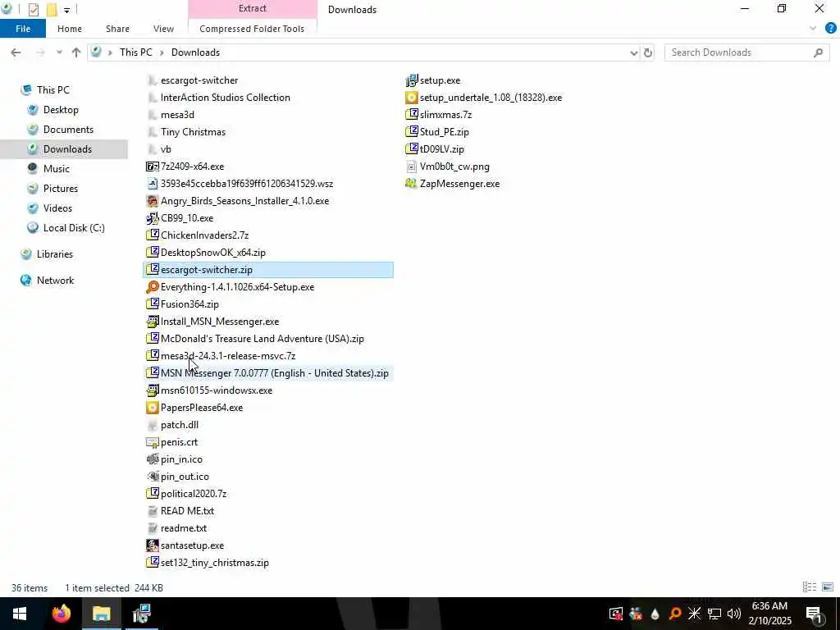Click the setup_undertale installer icon
This screenshot has width=840, height=630.
pyautogui.click(x=411, y=98)
